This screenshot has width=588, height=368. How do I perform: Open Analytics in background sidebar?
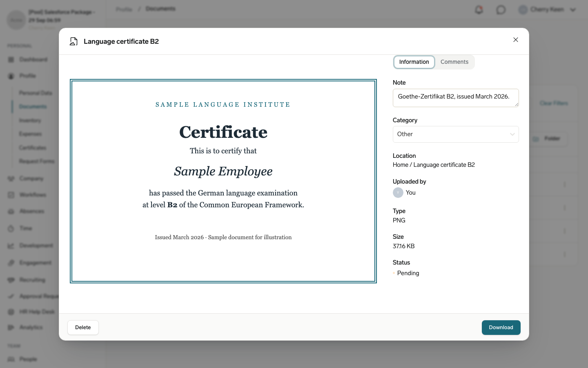click(31, 328)
